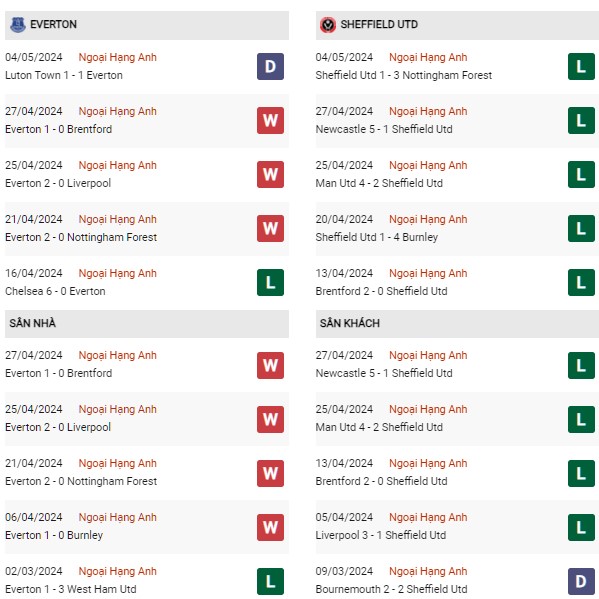599x599 pixels.
Task: Click the Sheffield Utd club crest icon
Action: pos(328,25)
